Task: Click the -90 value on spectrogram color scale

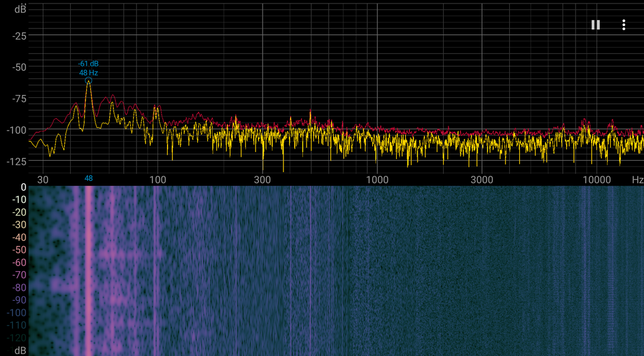Action: (x=19, y=300)
